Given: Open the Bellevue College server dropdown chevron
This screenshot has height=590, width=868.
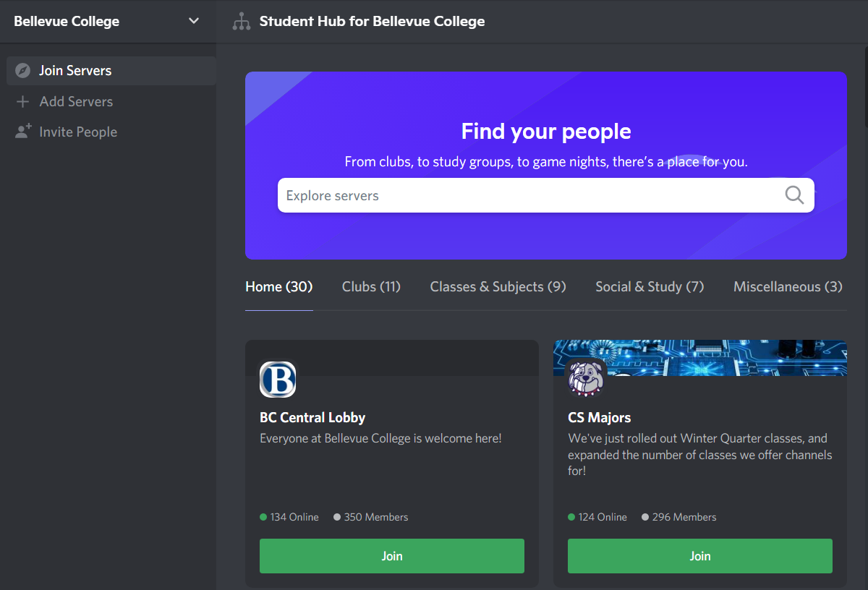Looking at the screenshot, I should tap(193, 21).
